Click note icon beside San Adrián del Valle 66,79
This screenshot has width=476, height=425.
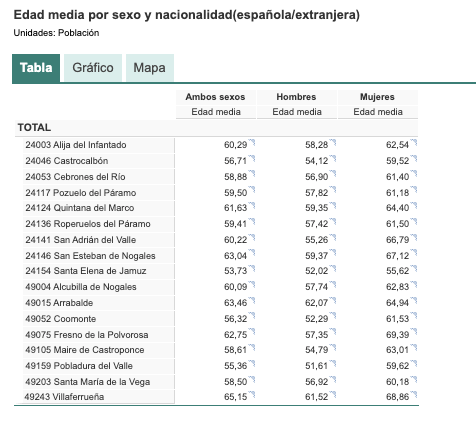point(414,238)
